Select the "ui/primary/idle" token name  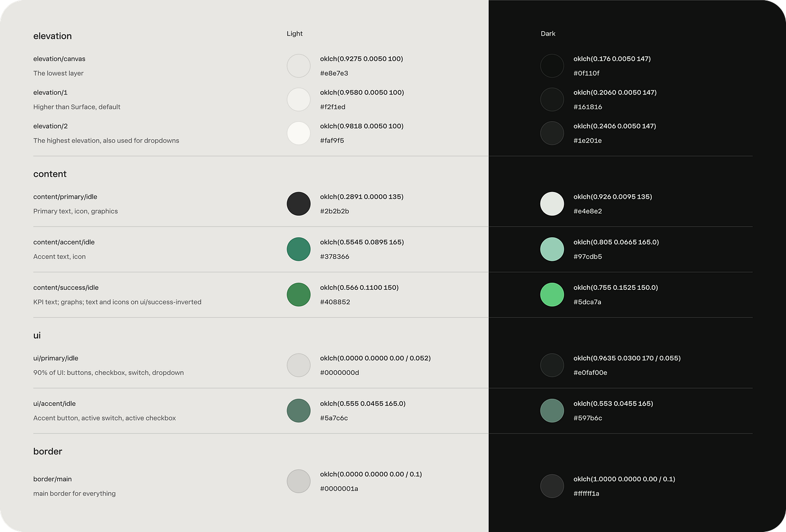tap(56, 358)
